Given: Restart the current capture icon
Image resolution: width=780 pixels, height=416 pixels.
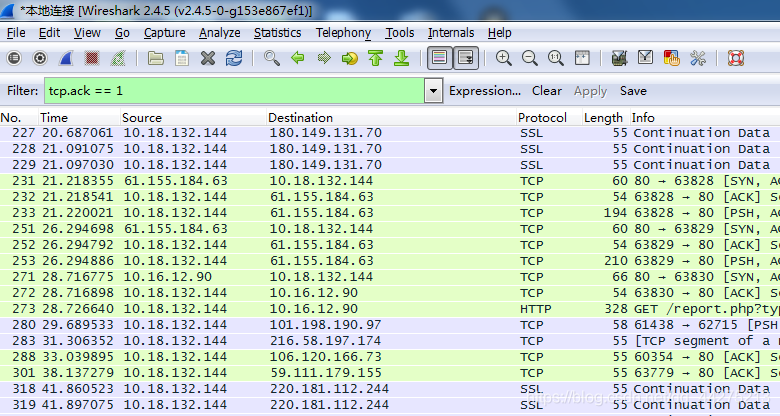Looking at the screenshot, I should click(118, 58).
